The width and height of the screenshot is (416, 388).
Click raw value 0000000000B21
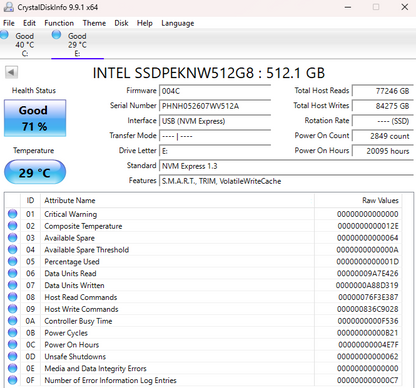tap(368, 333)
